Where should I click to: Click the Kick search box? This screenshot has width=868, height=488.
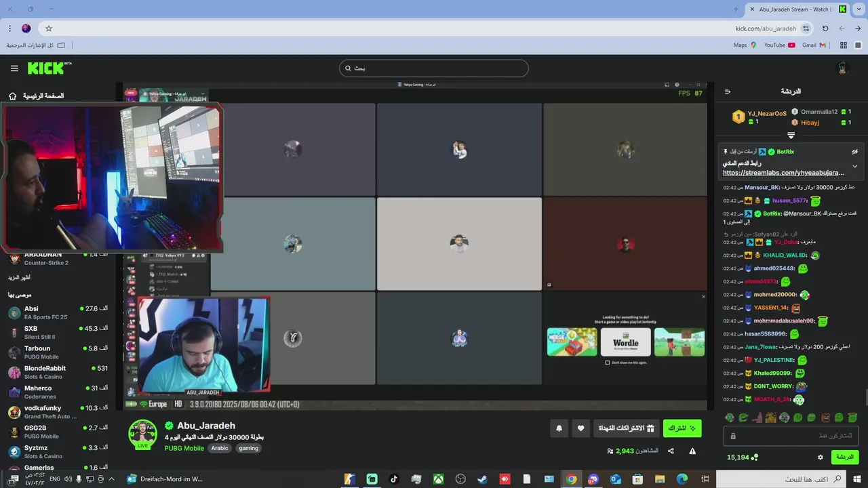(x=433, y=68)
